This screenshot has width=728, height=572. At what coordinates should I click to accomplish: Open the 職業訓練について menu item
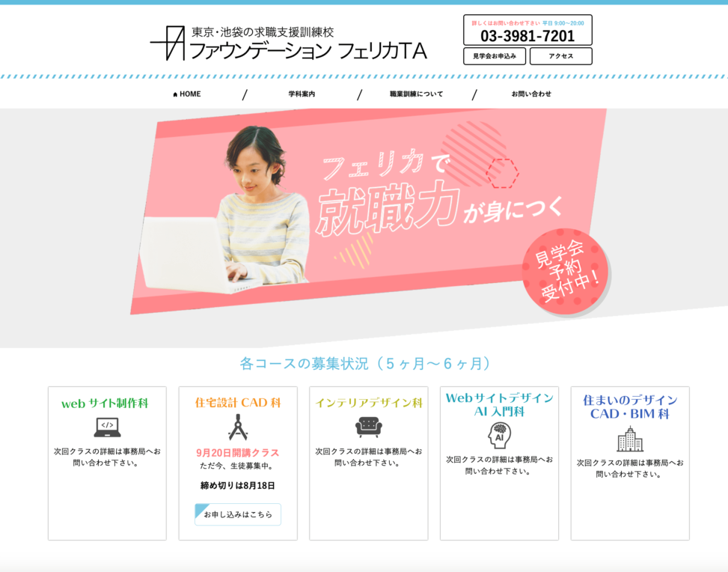(x=417, y=94)
